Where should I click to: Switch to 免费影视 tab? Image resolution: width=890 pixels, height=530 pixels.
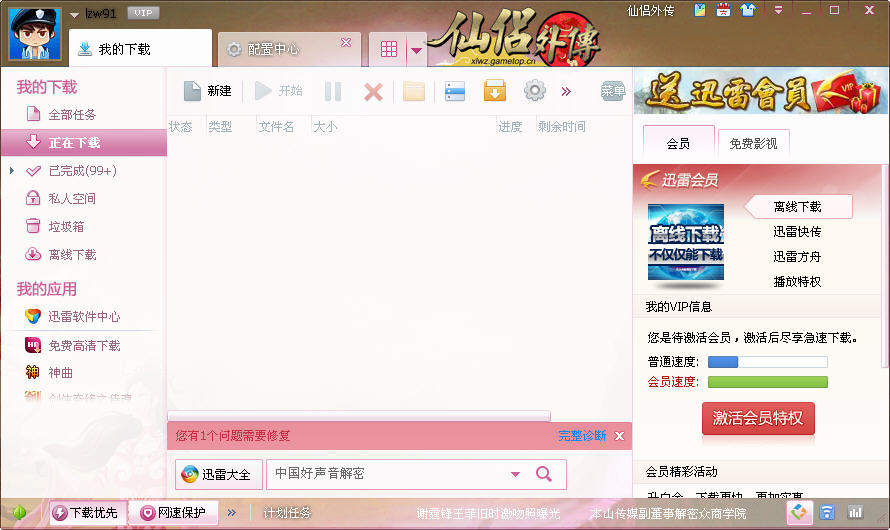[753, 144]
